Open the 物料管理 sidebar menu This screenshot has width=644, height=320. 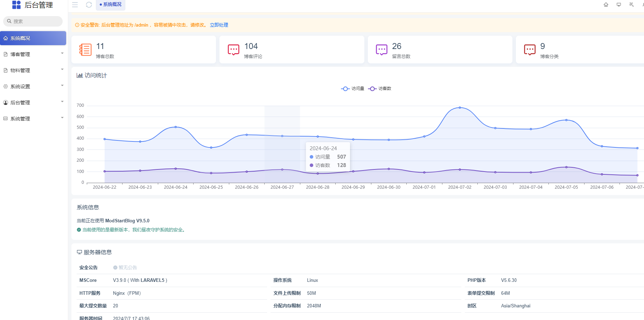pyautogui.click(x=33, y=70)
